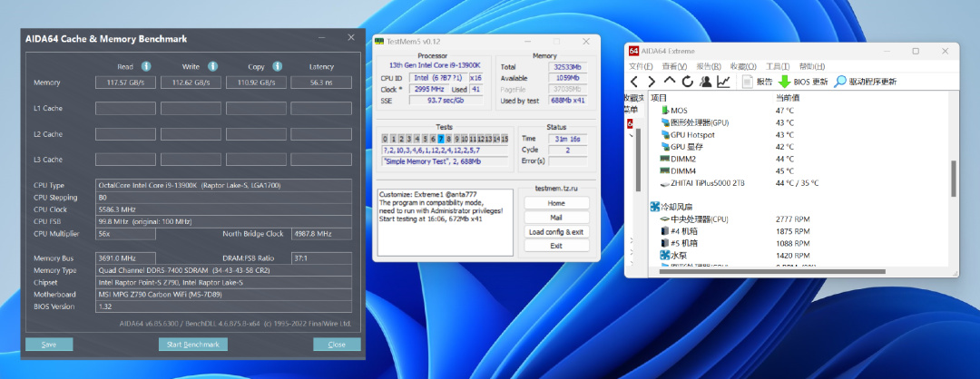
Task: Click the Write info icon
Action: point(211,66)
